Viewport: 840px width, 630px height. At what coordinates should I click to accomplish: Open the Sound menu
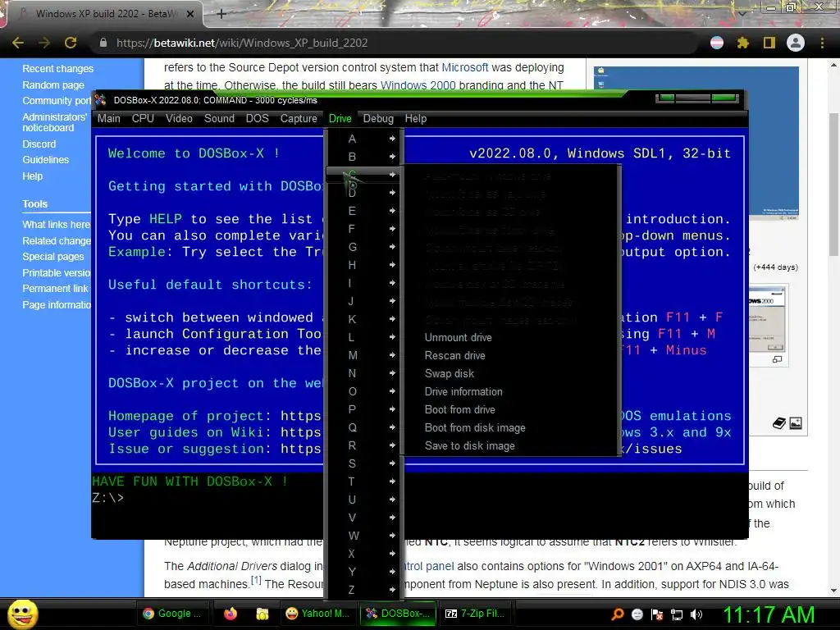tap(219, 118)
